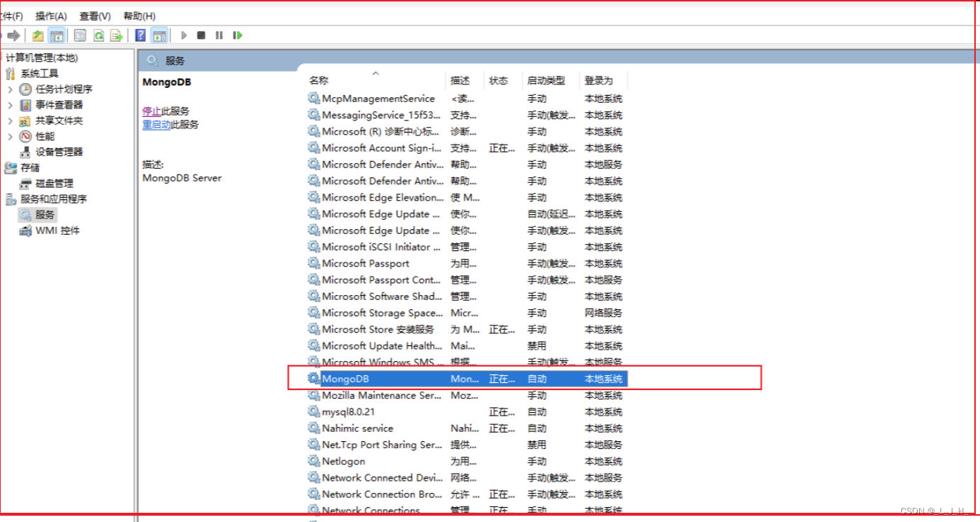980x522 pixels.
Task: Click the refresh toolbar icon
Action: [99, 35]
